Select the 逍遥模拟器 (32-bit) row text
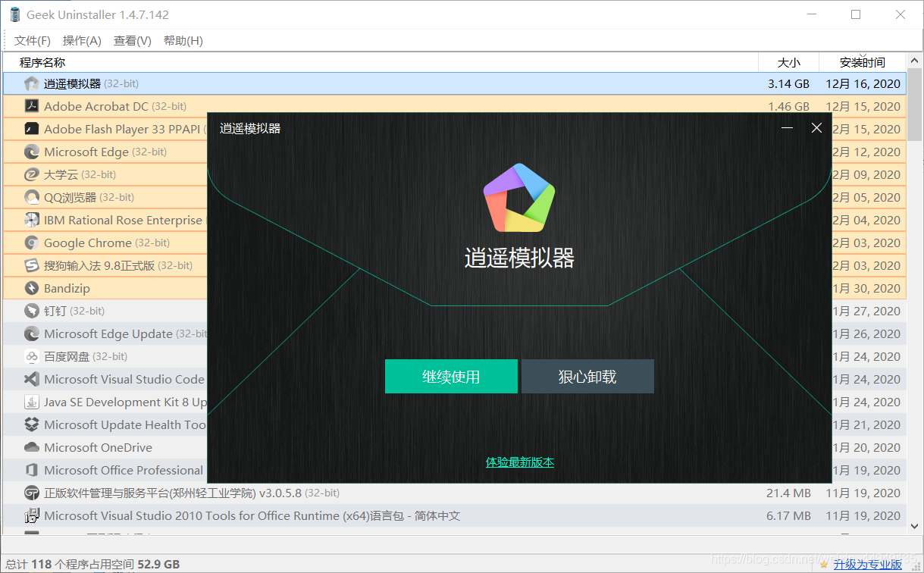924x573 pixels. 91,83
